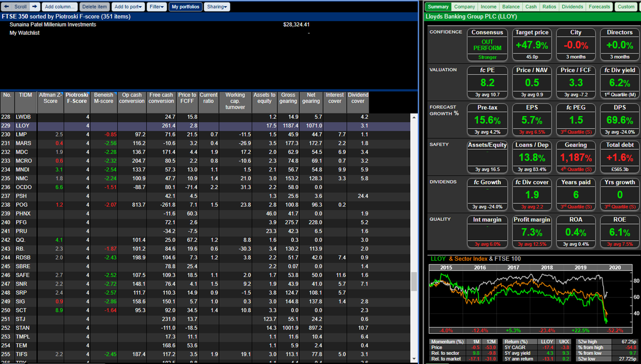Open the Add column dialog

click(60, 7)
